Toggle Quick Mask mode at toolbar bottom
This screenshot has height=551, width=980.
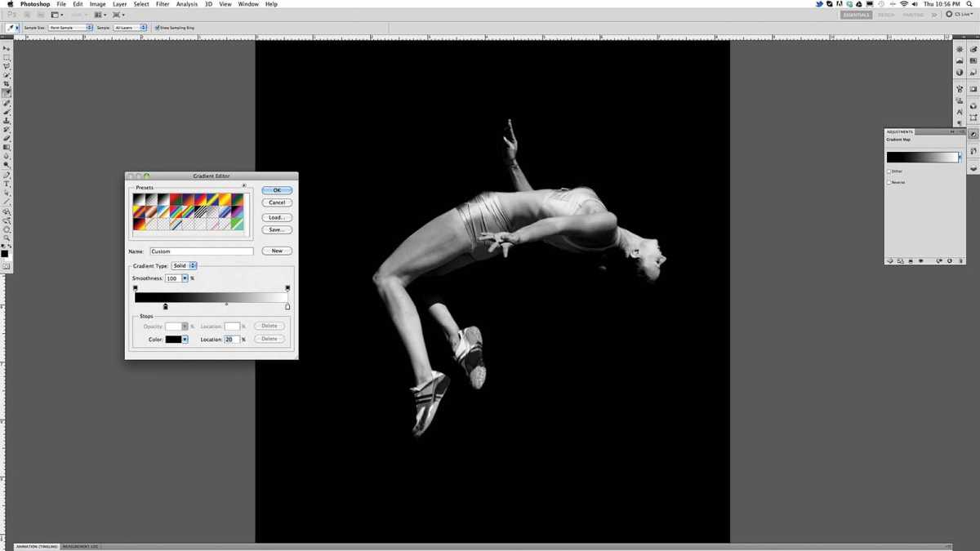[7, 265]
